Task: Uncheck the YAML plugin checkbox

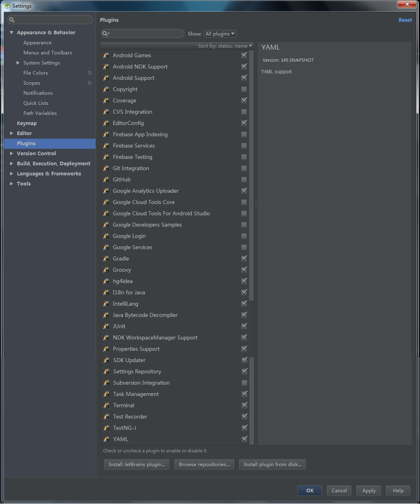Action: click(x=244, y=439)
